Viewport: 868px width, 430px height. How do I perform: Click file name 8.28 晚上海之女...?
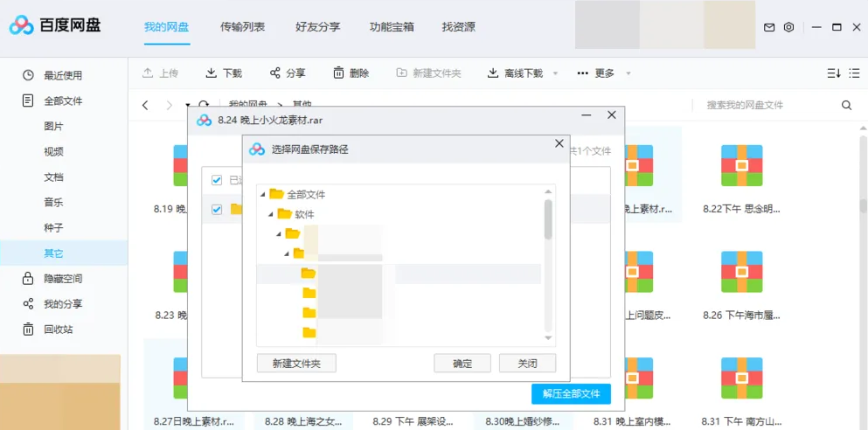click(x=303, y=422)
